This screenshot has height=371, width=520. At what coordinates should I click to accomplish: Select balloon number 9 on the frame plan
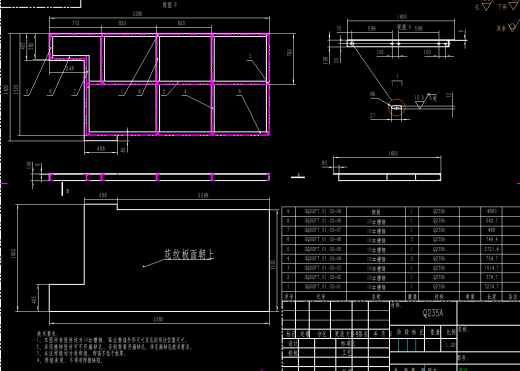[x=239, y=92]
